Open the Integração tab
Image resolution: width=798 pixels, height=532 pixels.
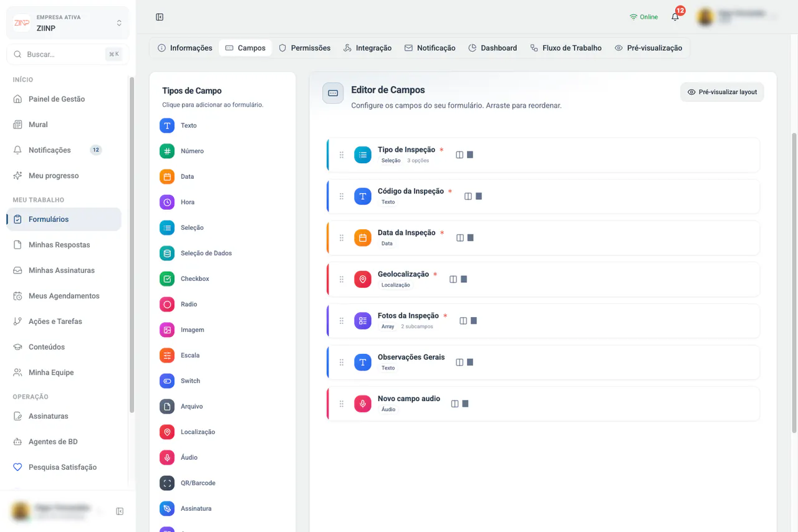pyautogui.click(x=368, y=48)
